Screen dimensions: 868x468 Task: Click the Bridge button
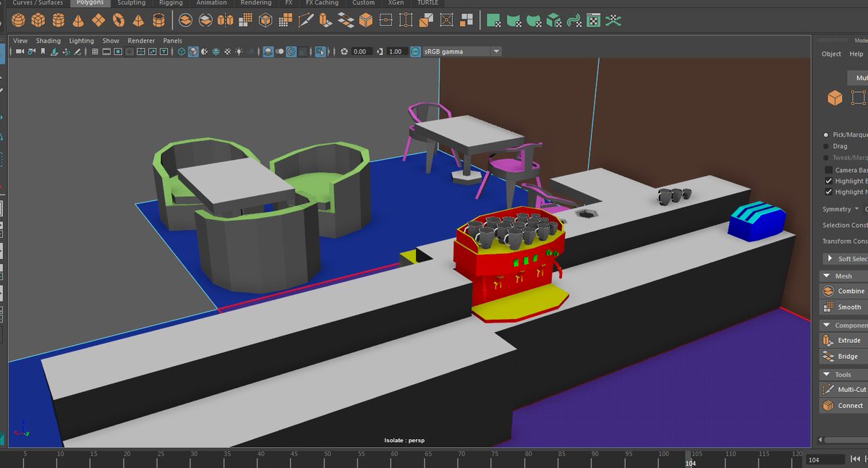843,357
